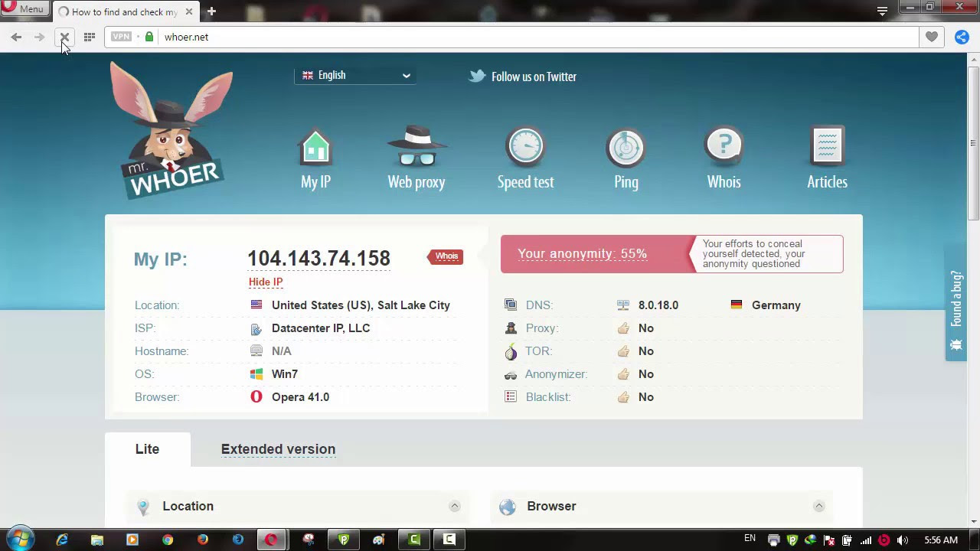Click the United States (US), Salt Lake City text
Image resolution: width=980 pixels, height=551 pixels.
coord(361,305)
